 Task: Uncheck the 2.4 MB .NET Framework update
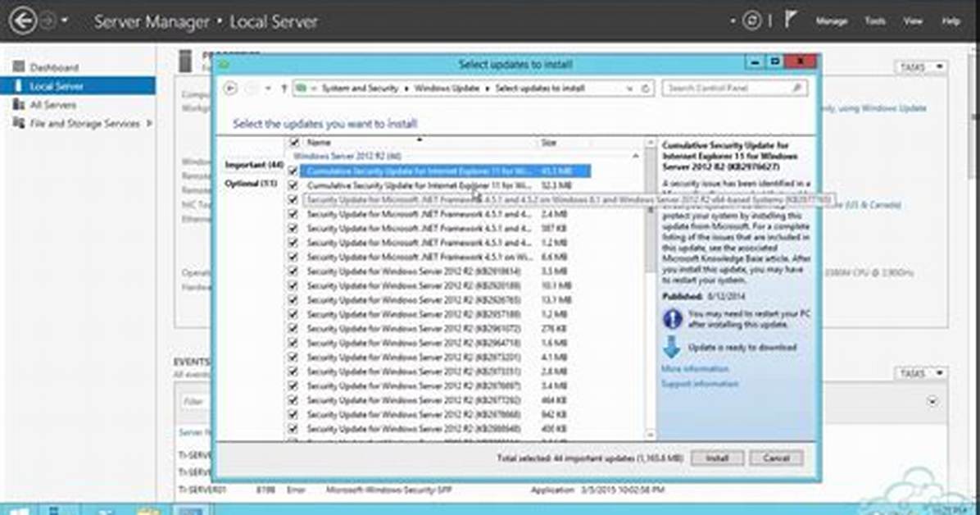click(x=293, y=214)
